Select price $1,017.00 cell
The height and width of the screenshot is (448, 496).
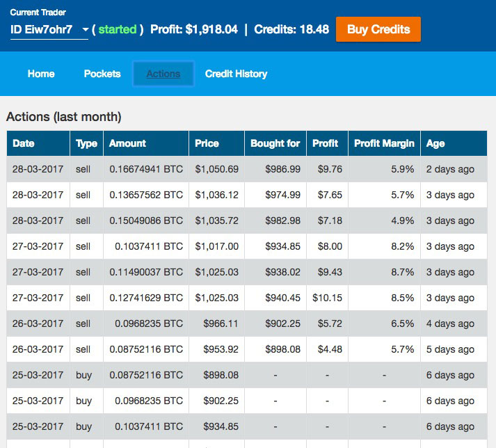216,246
